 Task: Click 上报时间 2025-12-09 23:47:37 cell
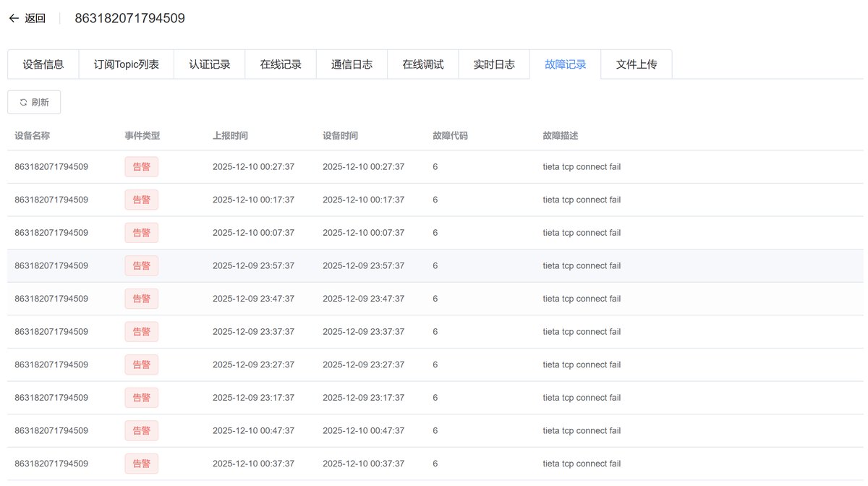pyautogui.click(x=253, y=299)
